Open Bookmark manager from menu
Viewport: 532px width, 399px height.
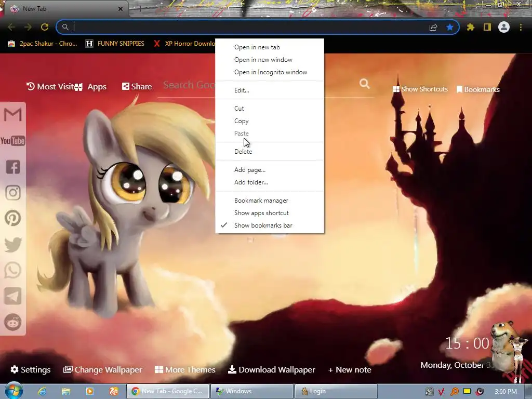pos(270,201)
